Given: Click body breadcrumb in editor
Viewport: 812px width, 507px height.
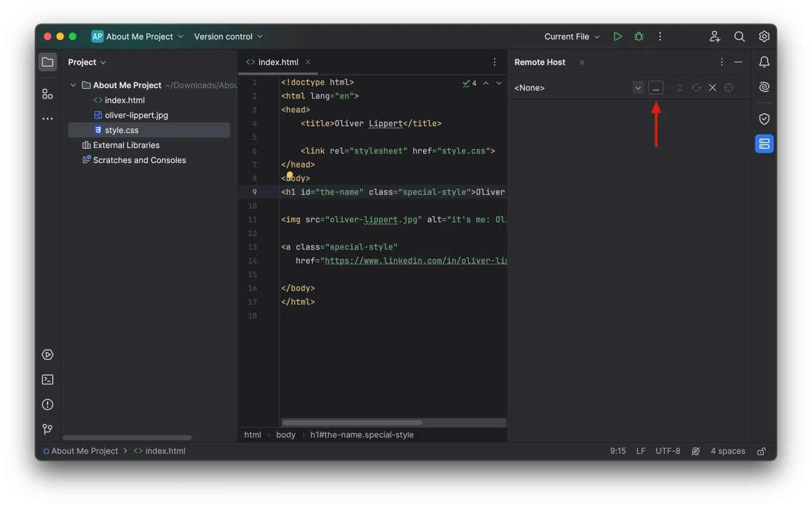Looking at the screenshot, I should (x=285, y=435).
